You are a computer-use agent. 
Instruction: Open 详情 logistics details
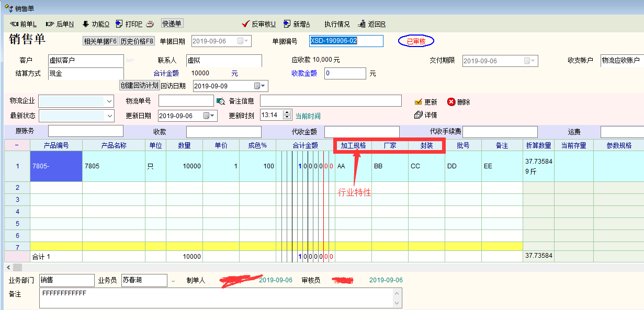pyautogui.click(x=418, y=114)
